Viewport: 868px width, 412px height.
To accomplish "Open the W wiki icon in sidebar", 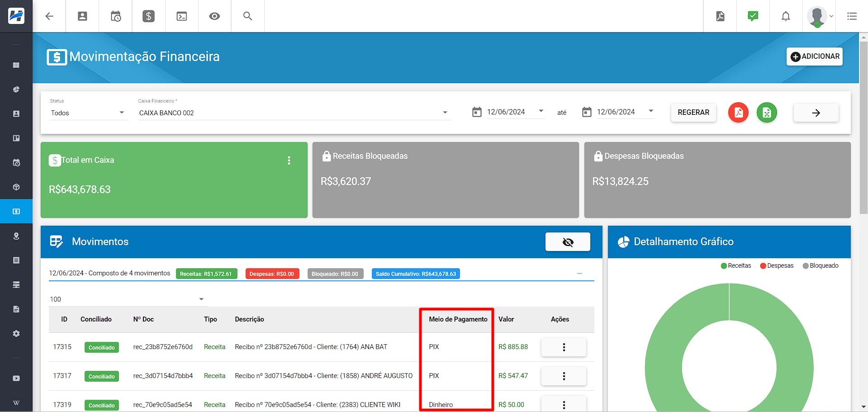I will [x=16, y=403].
